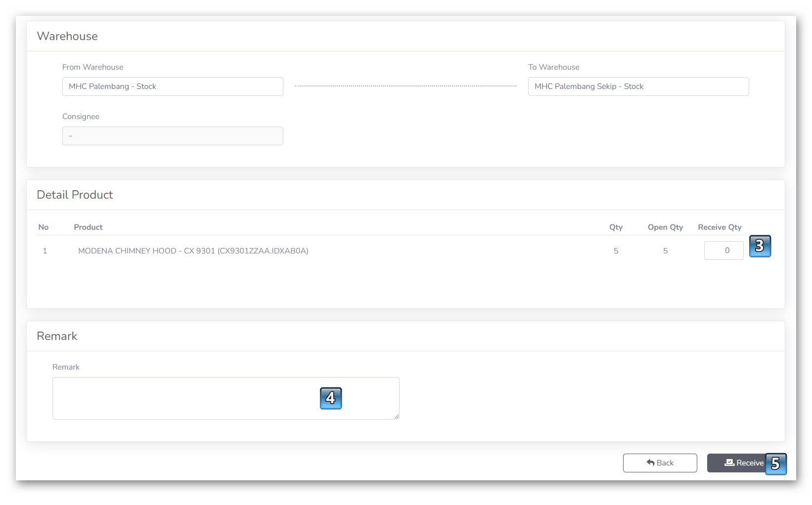This screenshot has height=505, width=812.
Task: Click inside the Remark text area
Action: tap(188, 398)
